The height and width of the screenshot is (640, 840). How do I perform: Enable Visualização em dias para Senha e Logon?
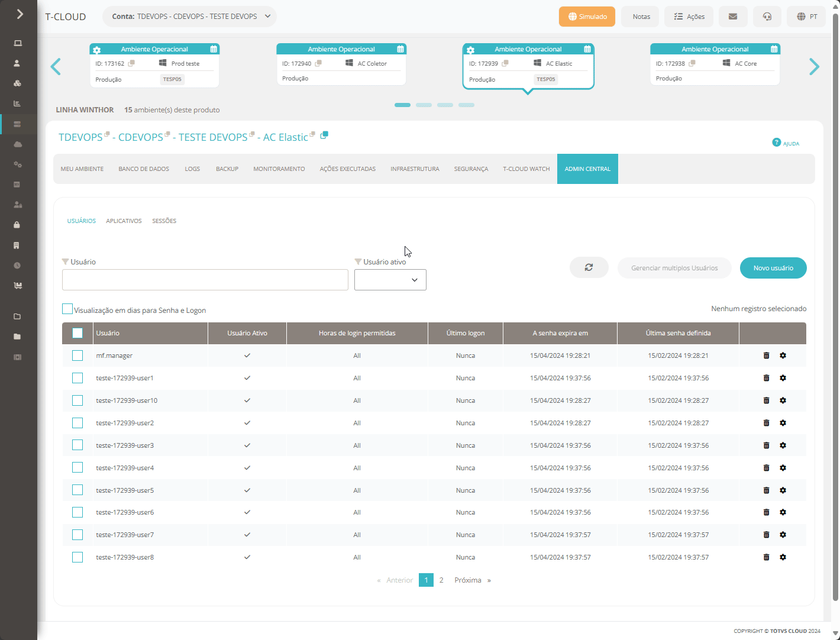[67, 309]
